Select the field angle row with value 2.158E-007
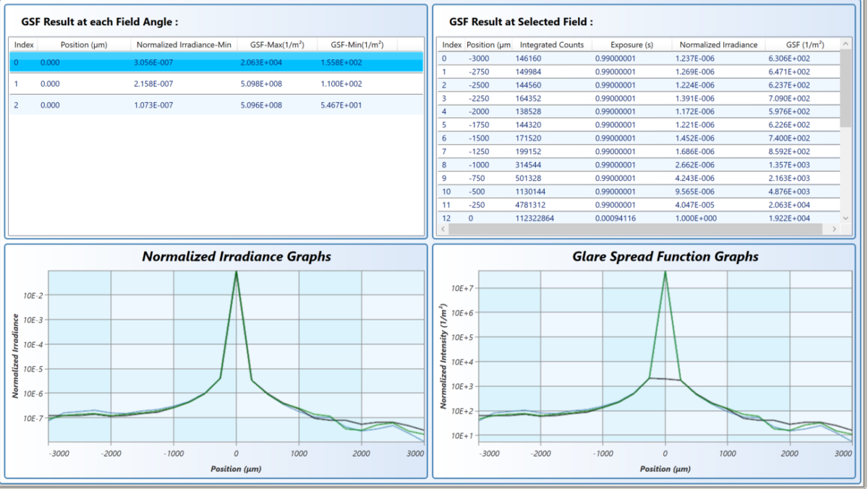868x489 pixels. click(216, 84)
